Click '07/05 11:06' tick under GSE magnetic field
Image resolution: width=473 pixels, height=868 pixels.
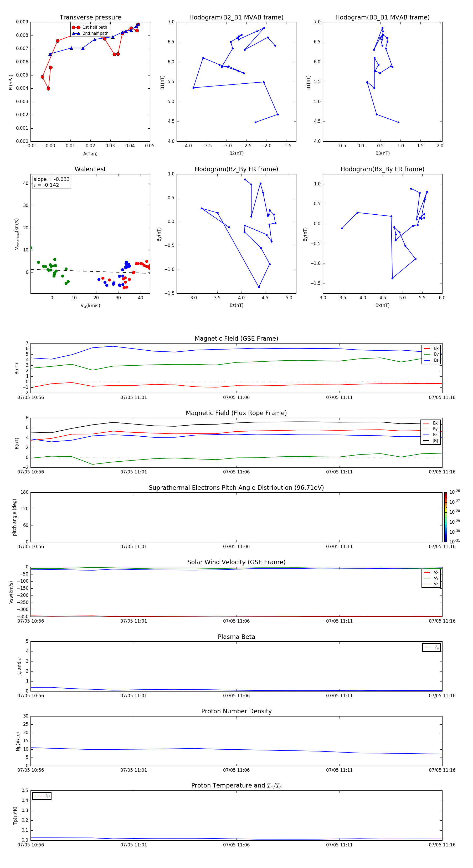[236, 398]
